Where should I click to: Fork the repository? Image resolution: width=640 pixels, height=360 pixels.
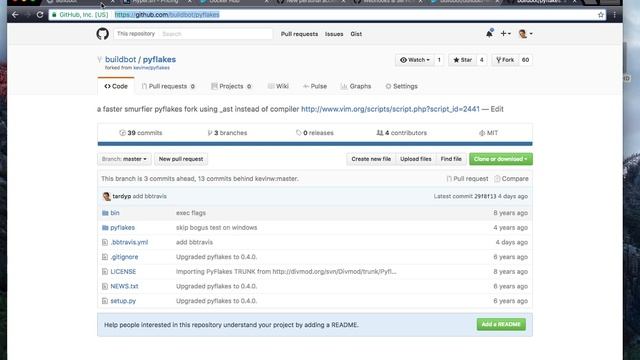point(505,60)
